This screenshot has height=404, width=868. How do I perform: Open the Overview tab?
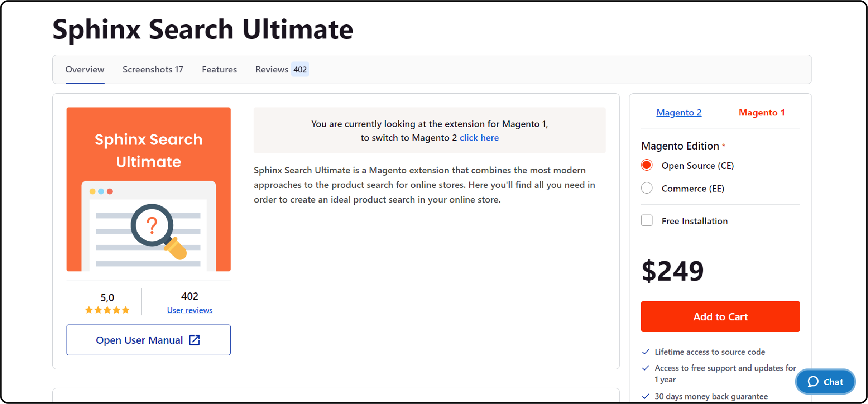85,69
